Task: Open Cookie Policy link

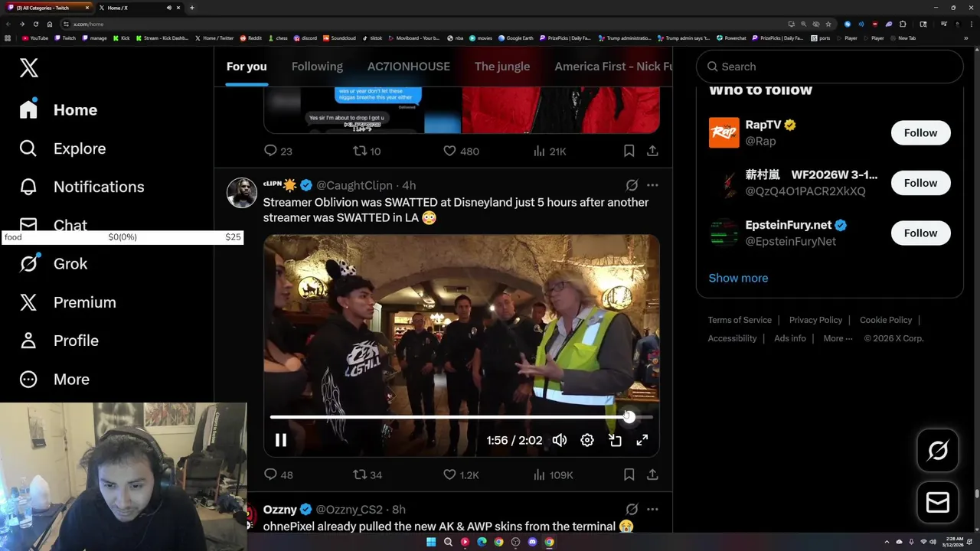Action: [x=886, y=320]
